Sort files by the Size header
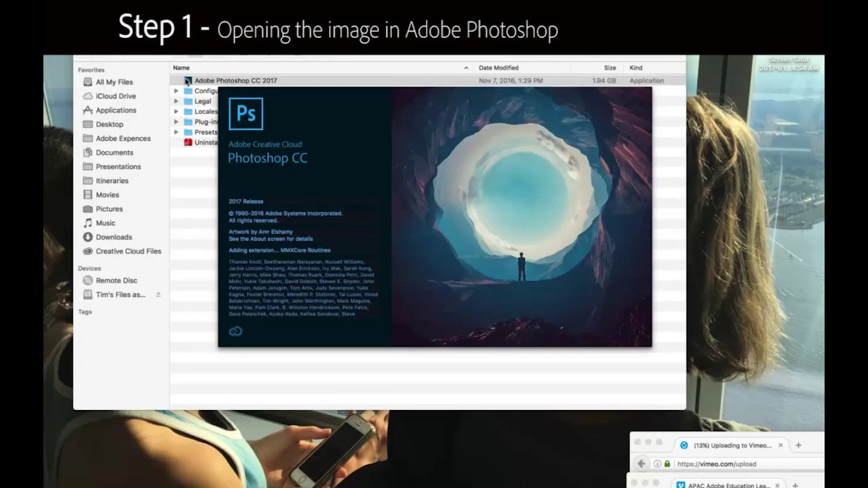Screen dimensions: 868x488 pos(610,68)
